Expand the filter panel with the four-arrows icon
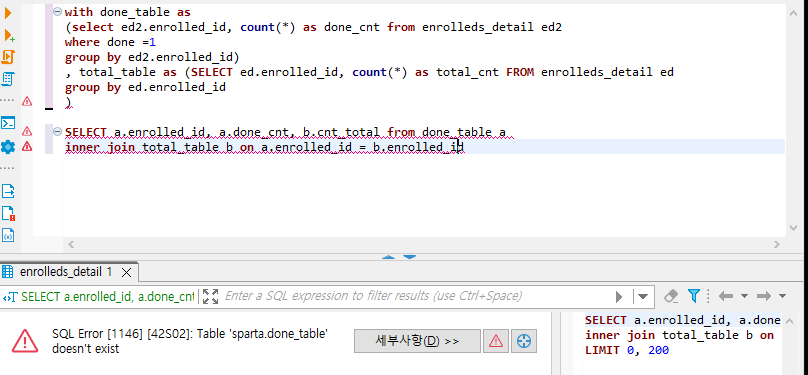808x375 pixels. pos(210,296)
